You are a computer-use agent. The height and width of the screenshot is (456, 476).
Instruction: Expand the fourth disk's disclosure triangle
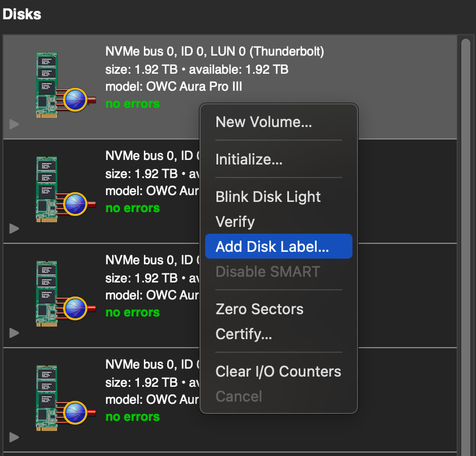[15, 437]
